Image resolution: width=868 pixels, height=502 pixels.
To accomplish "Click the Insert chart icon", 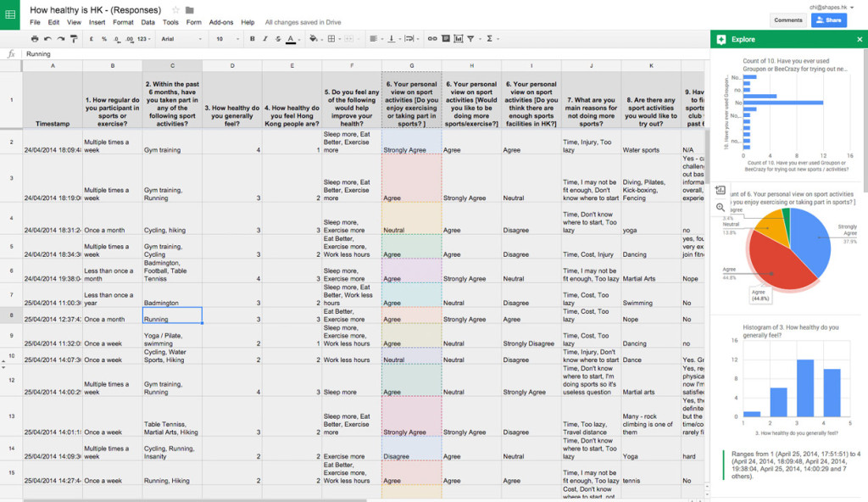I will pyautogui.click(x=460, y=39).
